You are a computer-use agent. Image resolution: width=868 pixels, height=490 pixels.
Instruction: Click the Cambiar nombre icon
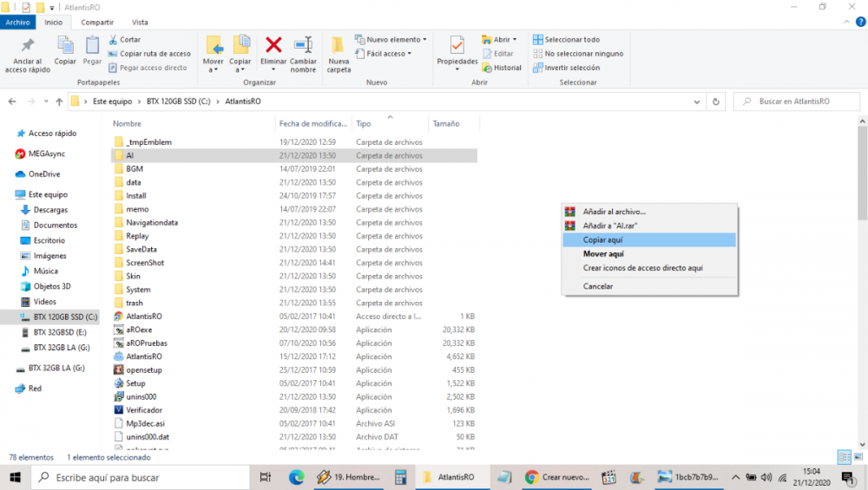click(303, 52)
